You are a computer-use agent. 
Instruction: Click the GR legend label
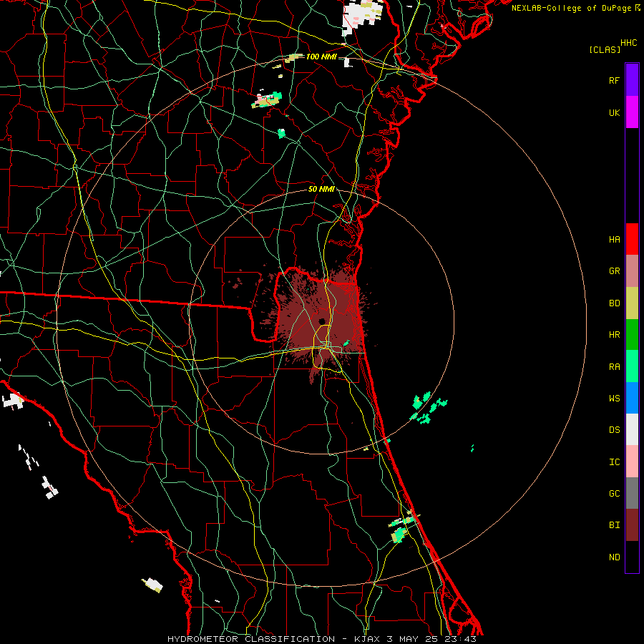click(614, 271)
